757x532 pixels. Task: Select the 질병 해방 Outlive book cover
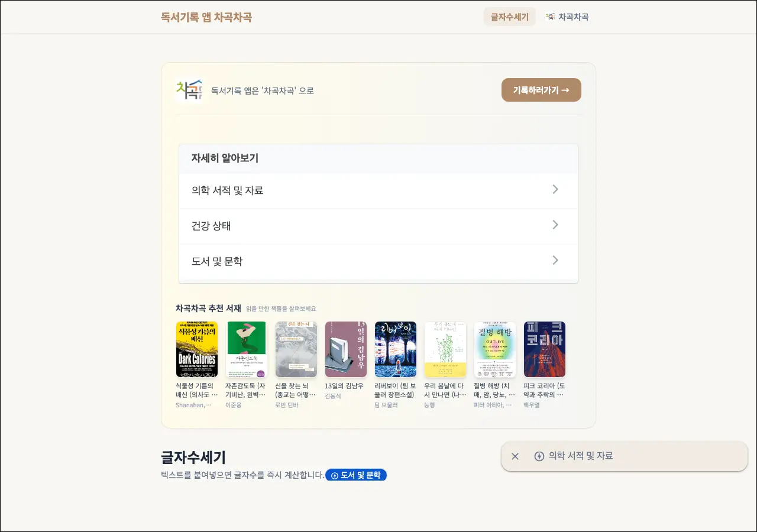[495, 349]
